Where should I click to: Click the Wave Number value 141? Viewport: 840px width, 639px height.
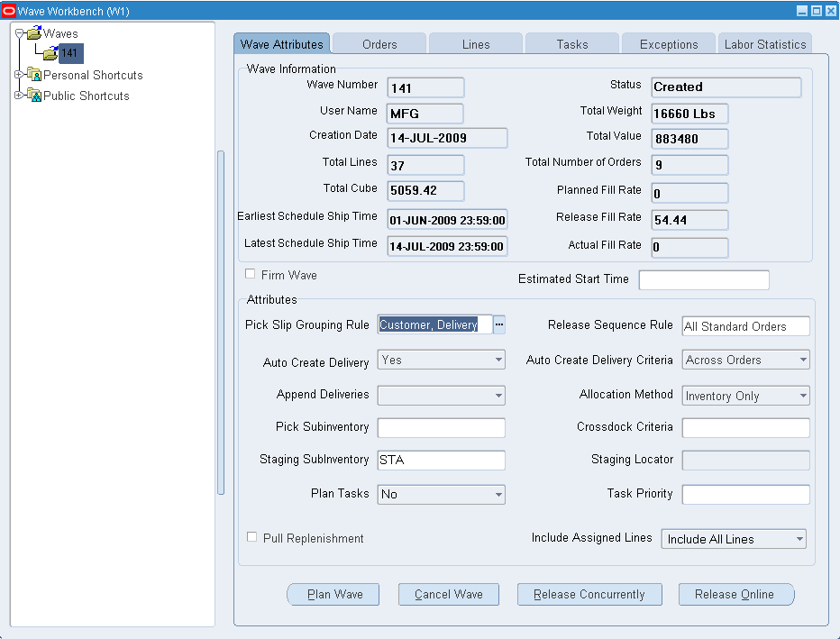pyautogui.click(x=425, y=87)
